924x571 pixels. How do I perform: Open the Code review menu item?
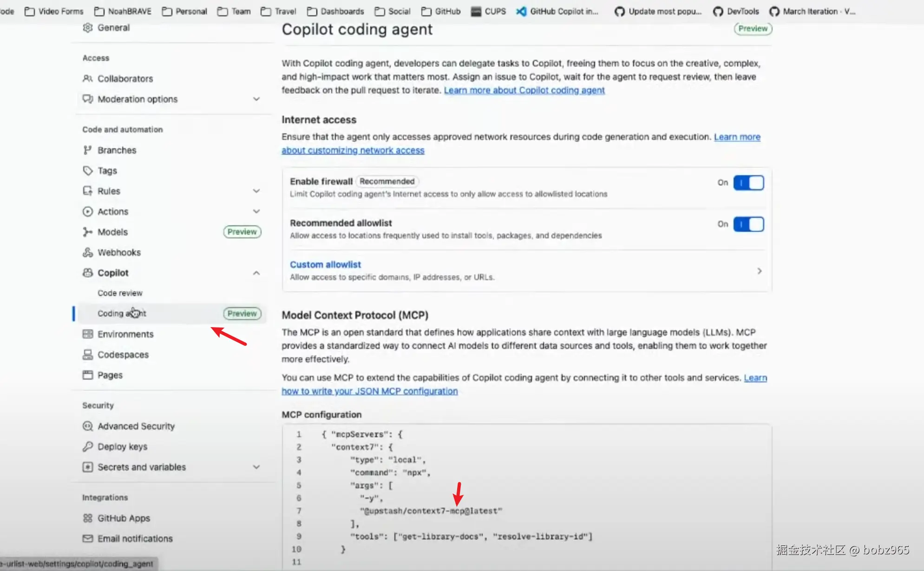click(120, 293)
